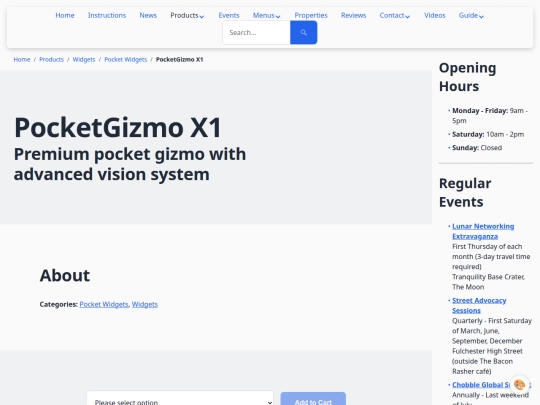Expand the Products dropdown chevron
Viewport: 540px width, 405px height.
pos(202,16)
